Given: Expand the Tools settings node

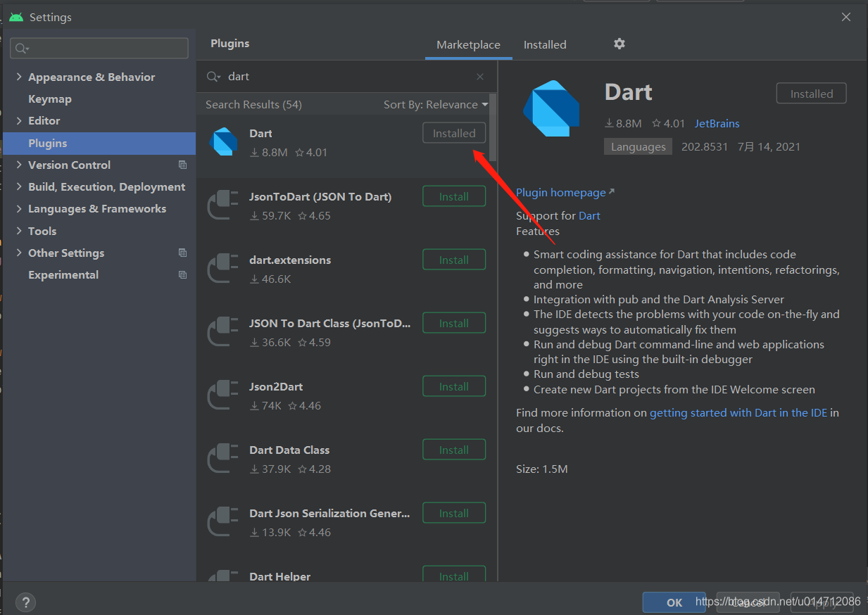Looking at the screenshot, I should pyautogui.click(x=19, y=231).
